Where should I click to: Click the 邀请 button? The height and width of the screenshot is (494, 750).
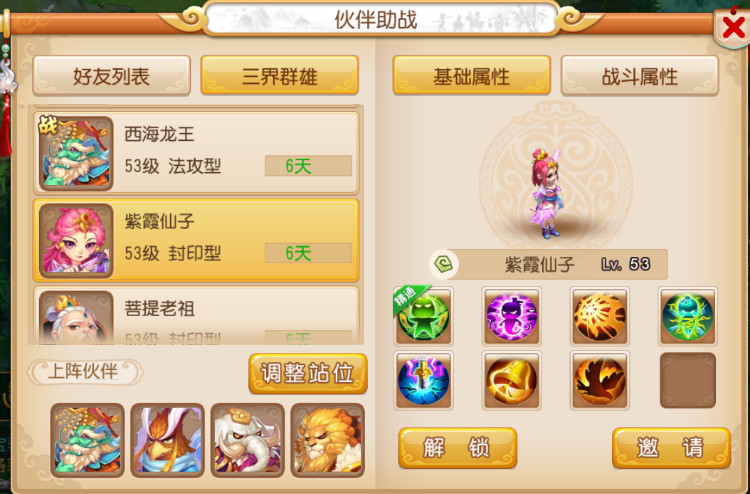(x=671, y=448)
